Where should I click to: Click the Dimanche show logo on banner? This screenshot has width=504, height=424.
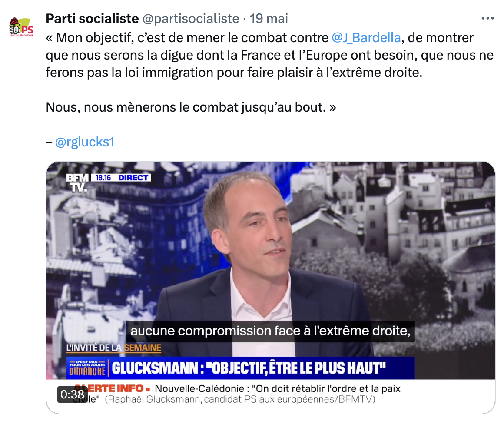pos(87,368)
